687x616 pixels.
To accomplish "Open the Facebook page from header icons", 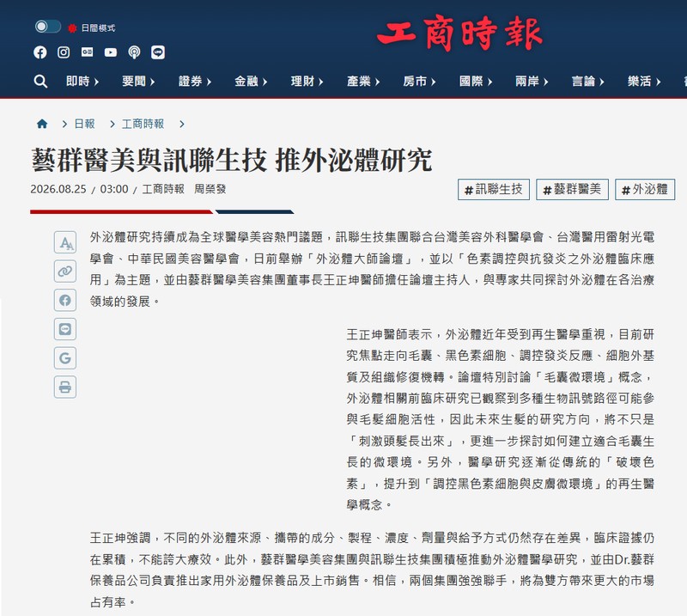I will tap(40, 52).
